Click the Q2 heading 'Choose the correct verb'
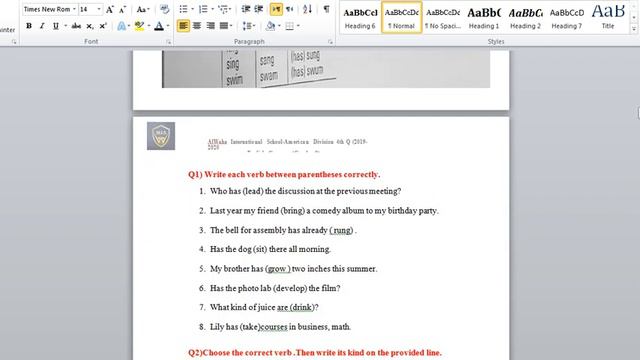The width and height of the screenshot is (640, 360). pos(315,353)
